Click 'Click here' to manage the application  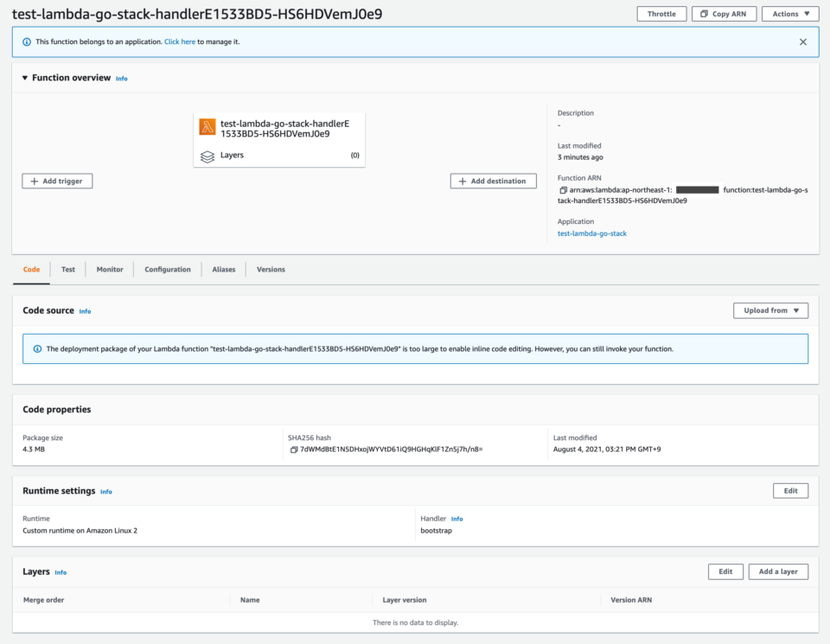[x=179, y=41]
